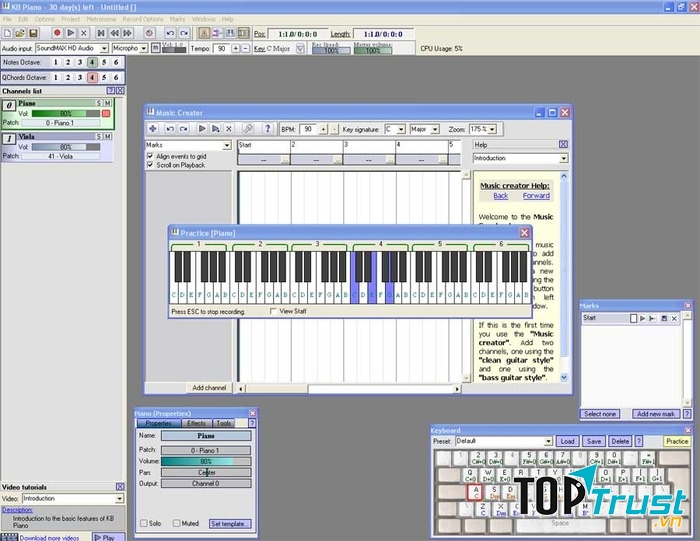Open the Options menu
700x541 pixels.
pos(45,19)
